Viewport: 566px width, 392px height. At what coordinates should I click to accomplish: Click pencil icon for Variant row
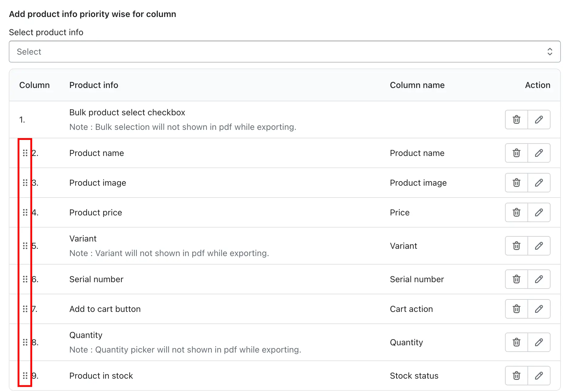539,246
